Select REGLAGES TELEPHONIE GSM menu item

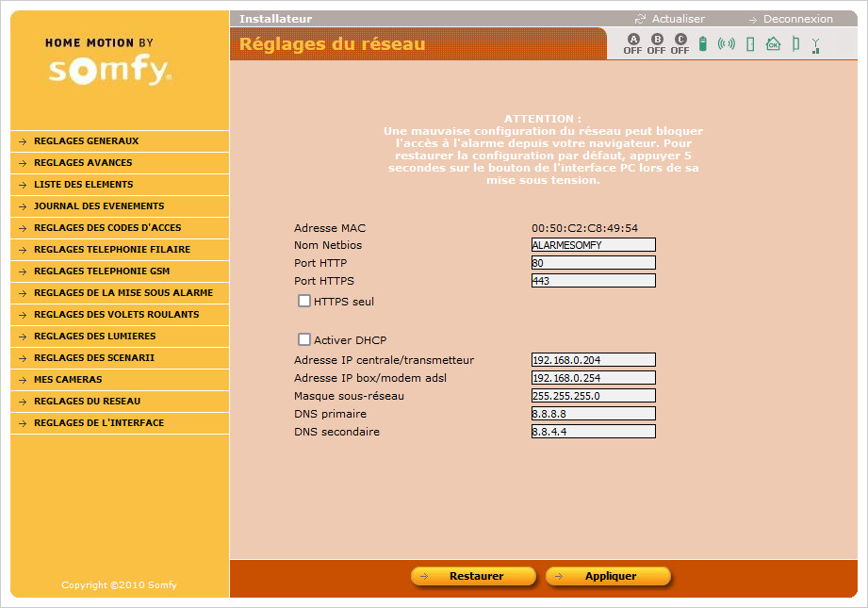(102, 271)
